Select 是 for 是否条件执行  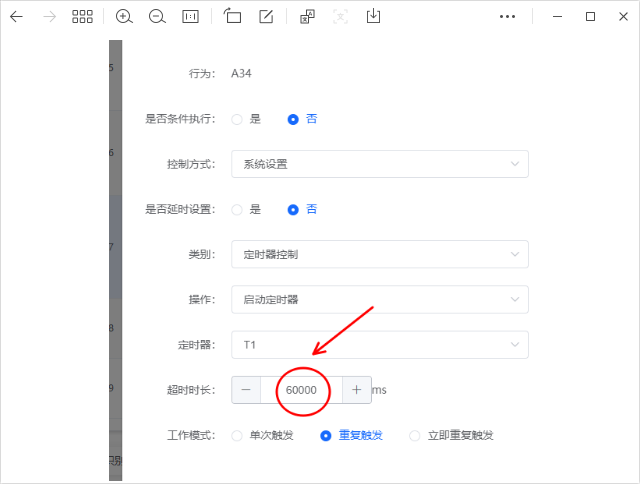pyautogui.click(x=246, y=119)
